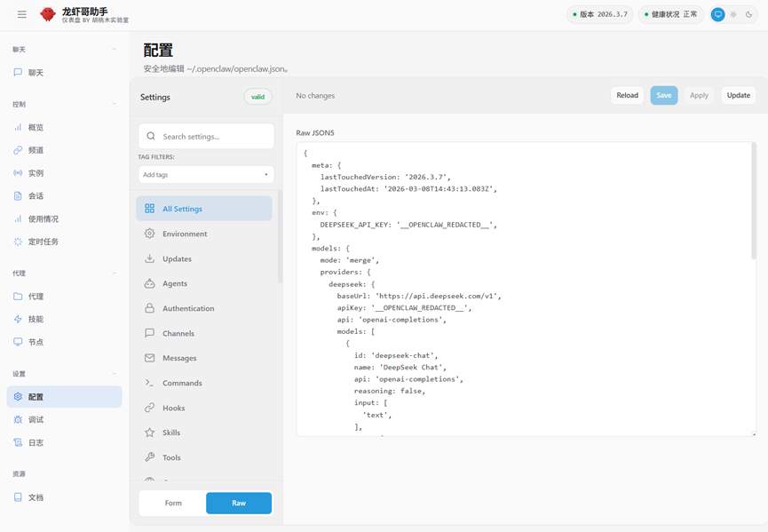Click the Raw JSON5 editor scrollbar
Viewport: 768px width, 532px height.
pyautogui.click(x=754, y=204)
